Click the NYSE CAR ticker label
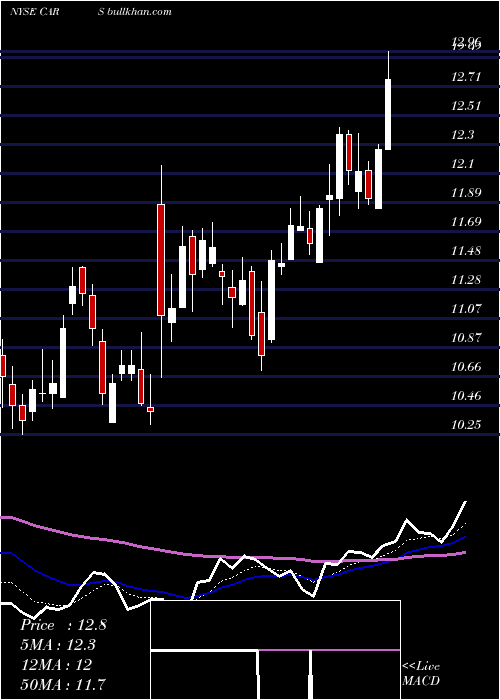 coord(34,12)
